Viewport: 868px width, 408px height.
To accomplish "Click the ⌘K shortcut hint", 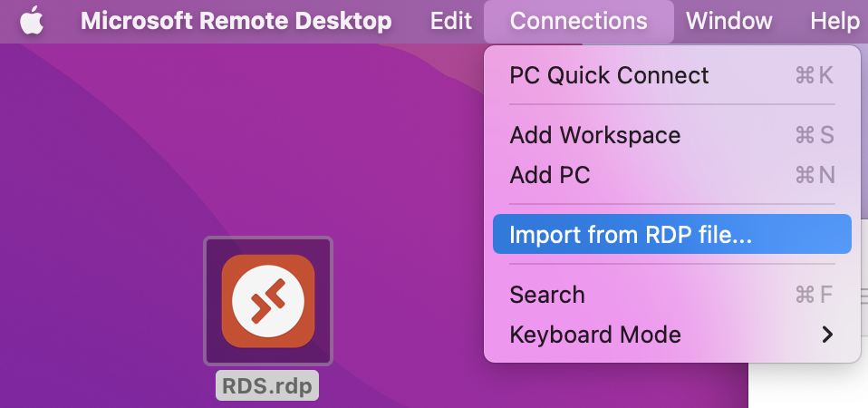I will (x=814, y=75).
